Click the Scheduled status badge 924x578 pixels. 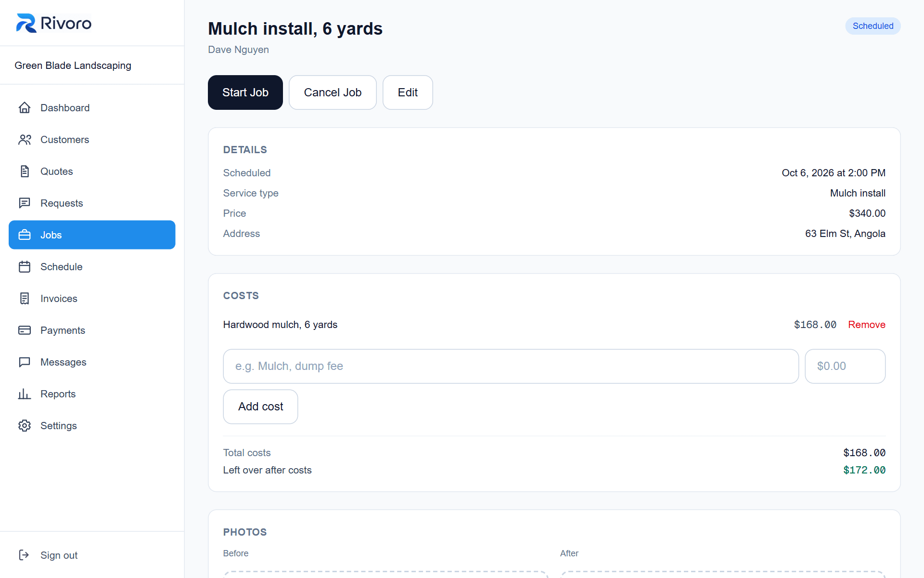(873, 26)
